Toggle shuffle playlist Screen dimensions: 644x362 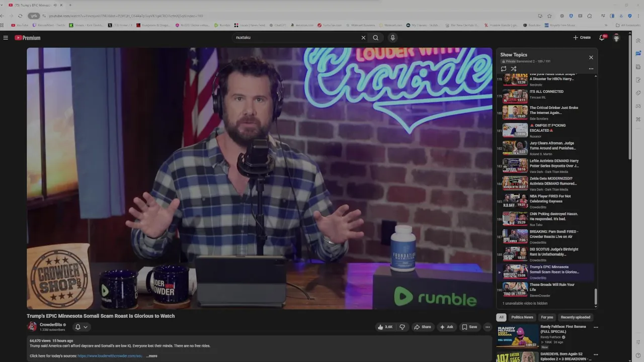pos(514,69)
